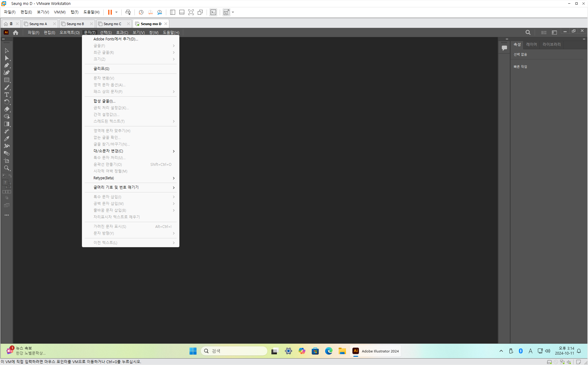
Task: Open VMware console view icon
Action: tap(213, 12)
